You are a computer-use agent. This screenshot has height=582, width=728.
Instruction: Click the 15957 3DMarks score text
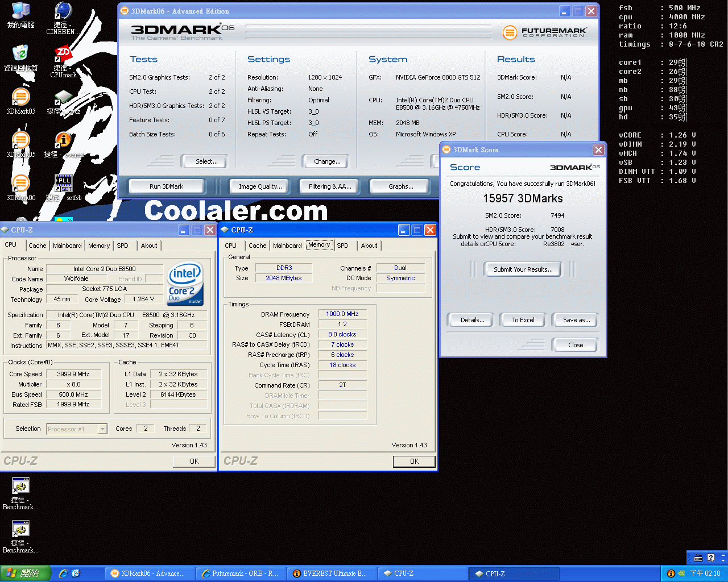[x=523, y=198]
